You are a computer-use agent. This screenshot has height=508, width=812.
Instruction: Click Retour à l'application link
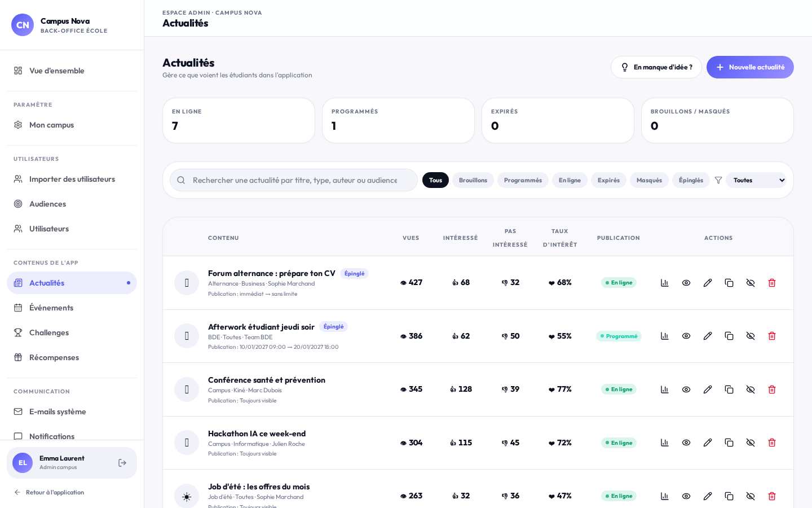pos(49,492)
